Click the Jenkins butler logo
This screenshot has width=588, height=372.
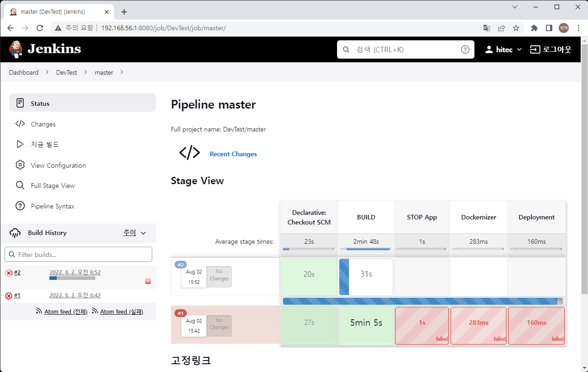pyautogui.click(x=16, y=49)
